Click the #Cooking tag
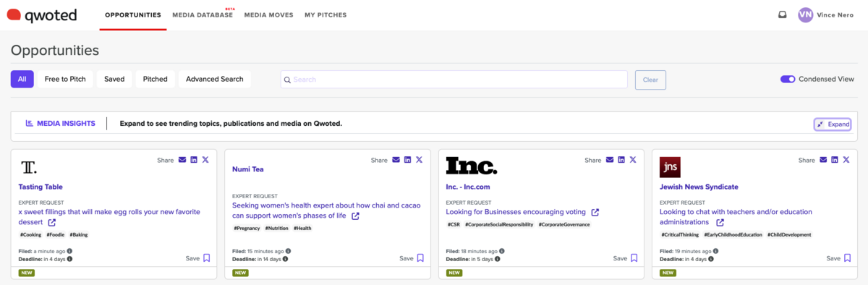This screenshot has height=285, width=868. coord(30,234)
